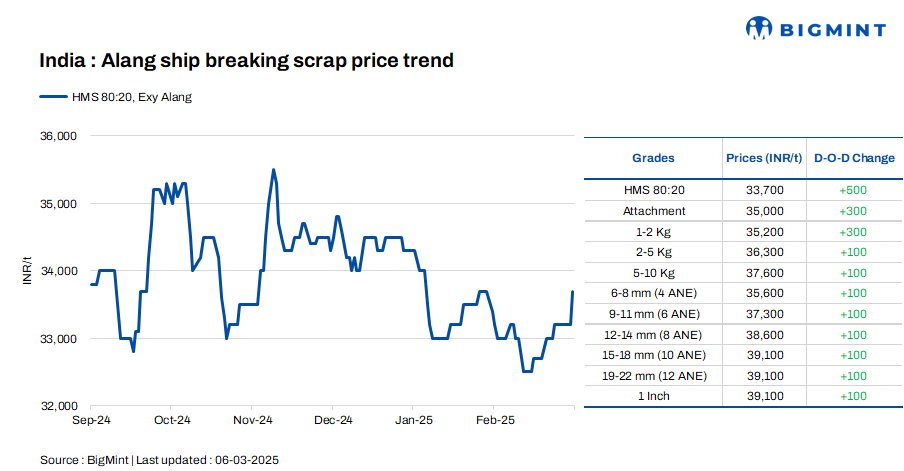Select the Prices (INR/t) column header
This screenshot has width=904, height=471.
tap(765, 158)
